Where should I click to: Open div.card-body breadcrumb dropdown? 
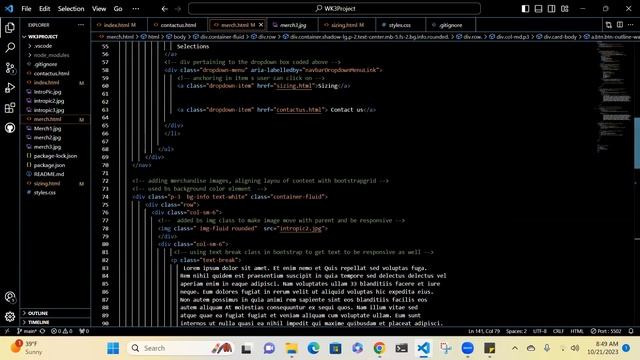coord(560,37)
